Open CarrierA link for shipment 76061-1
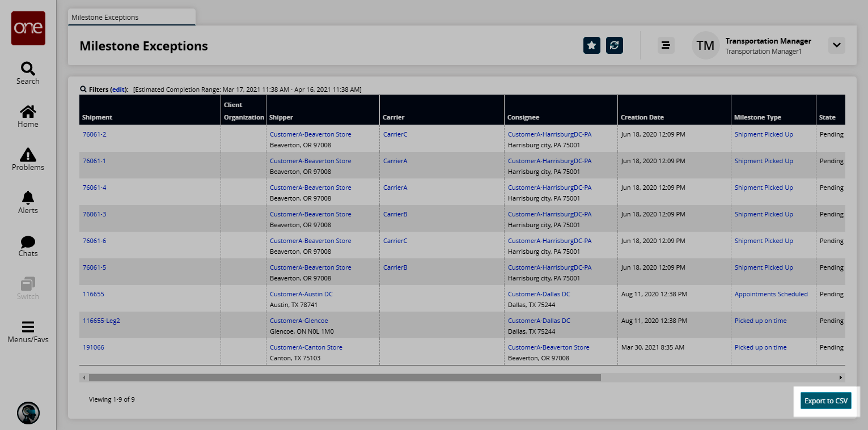Viewport: 868px width, 430px height. pyautogui.click(x=395, y=161)
